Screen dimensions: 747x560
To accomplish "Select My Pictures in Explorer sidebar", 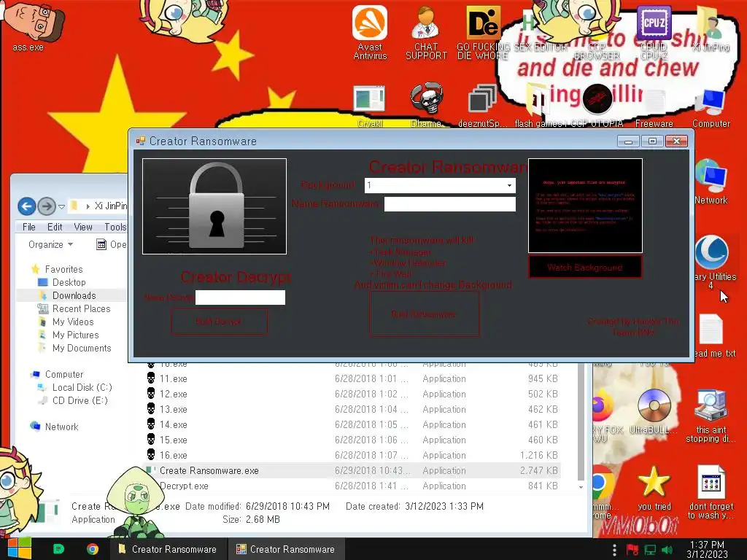I will pos(75,335).
